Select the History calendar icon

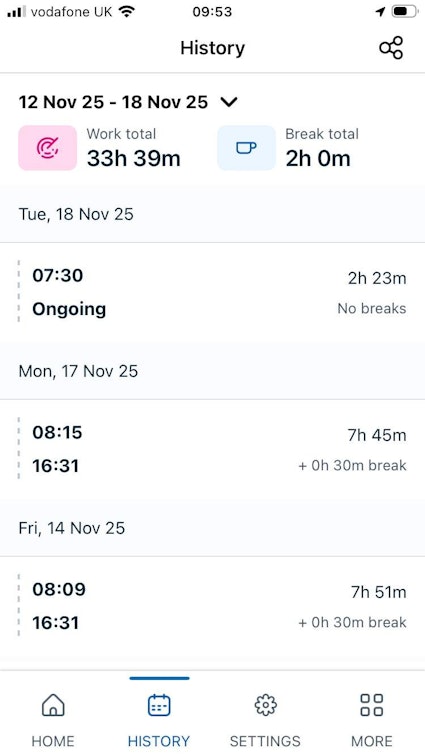(x=159, y=705)
